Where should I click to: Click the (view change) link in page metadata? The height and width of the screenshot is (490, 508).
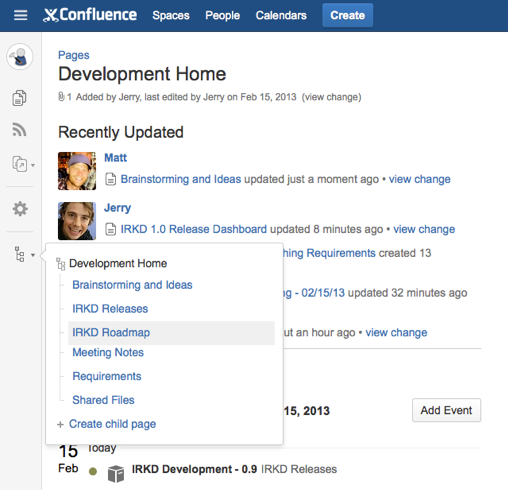(x=331, y=97)
